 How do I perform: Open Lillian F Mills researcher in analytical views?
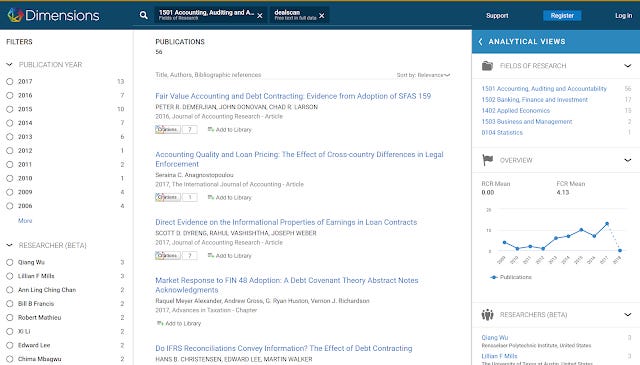pos(499,356)
